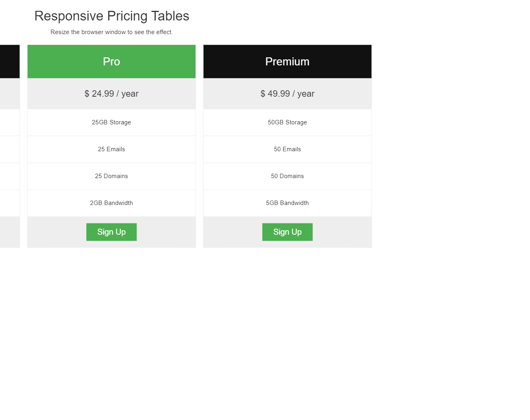Click the Responsive Pricing Tables heading
The width and height of the screenshot is (530, 420).
tap(112, 16)
